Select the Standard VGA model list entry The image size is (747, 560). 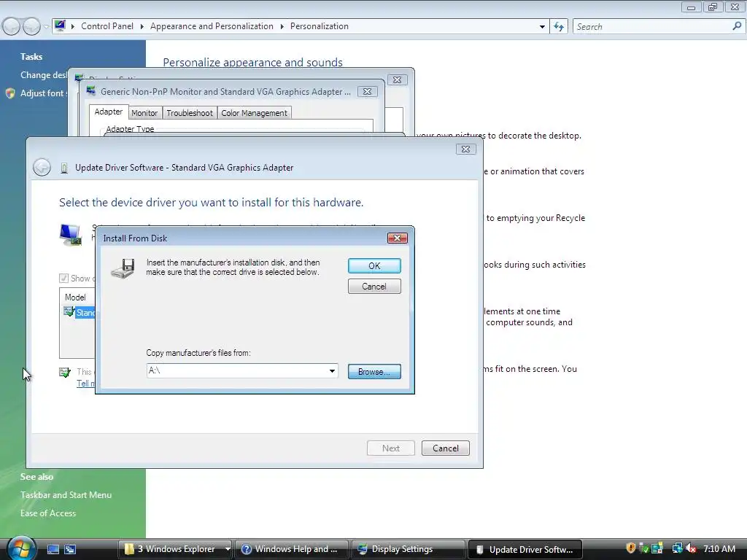(x=80, y=312)
